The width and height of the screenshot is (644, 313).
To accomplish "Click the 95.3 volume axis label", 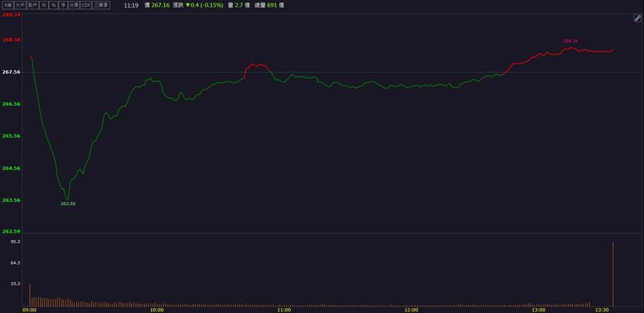I will 15,242.
